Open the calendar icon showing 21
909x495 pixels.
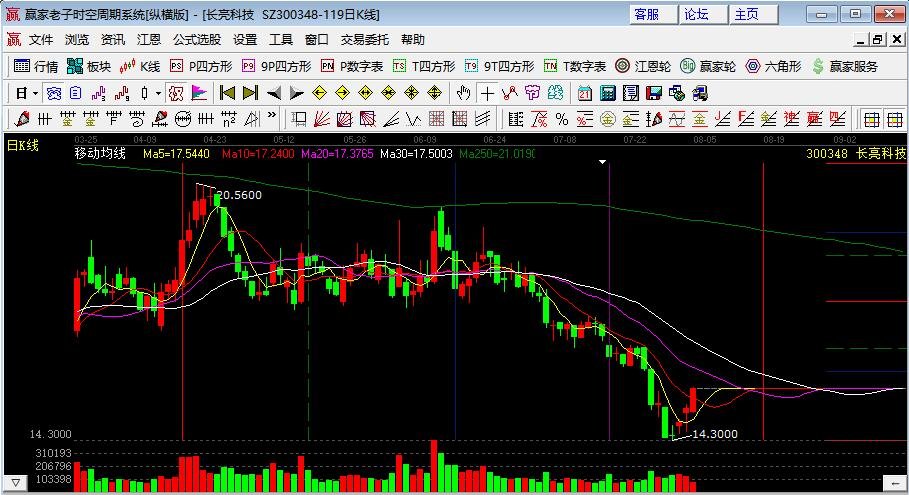[585, 93]
